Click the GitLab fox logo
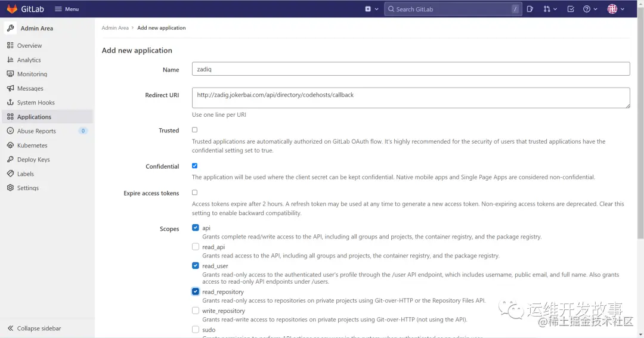This screenshot has width=644, height=338. 12,8
